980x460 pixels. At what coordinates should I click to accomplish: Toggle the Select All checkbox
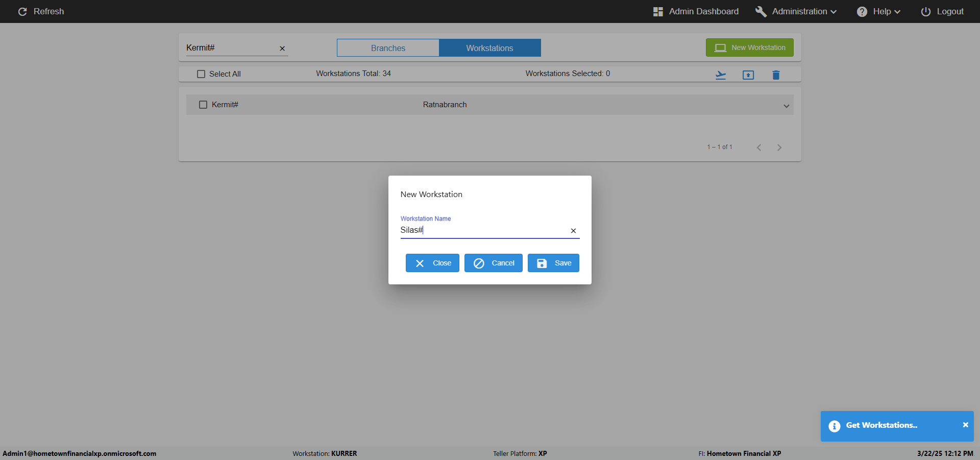(x=201, y=74)
